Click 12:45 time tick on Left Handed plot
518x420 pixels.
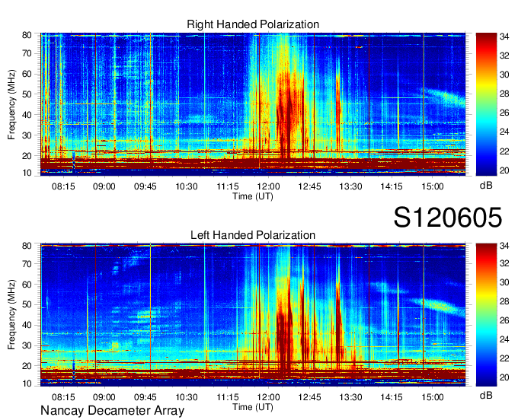(x=309, y=397)
